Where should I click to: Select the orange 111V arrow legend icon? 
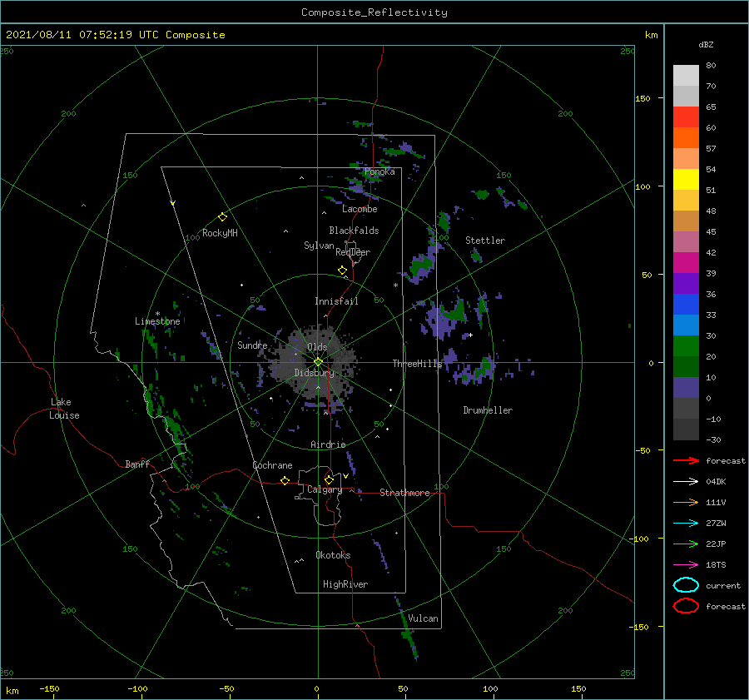[686, 502]
